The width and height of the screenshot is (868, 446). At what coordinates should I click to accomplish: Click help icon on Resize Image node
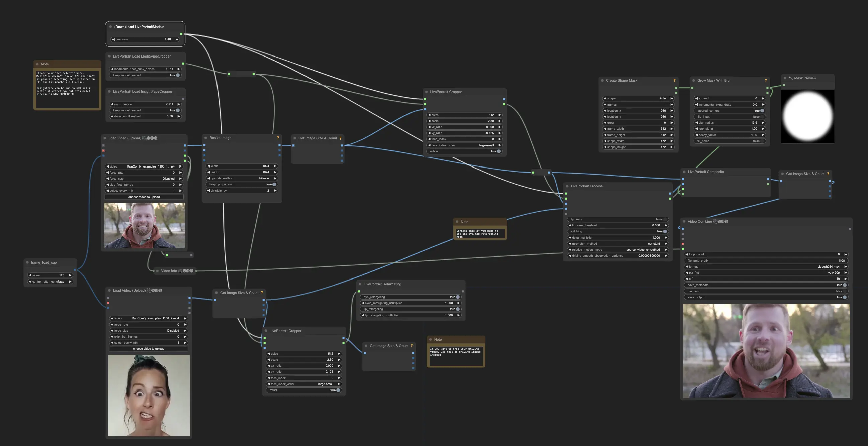[278, 138]
